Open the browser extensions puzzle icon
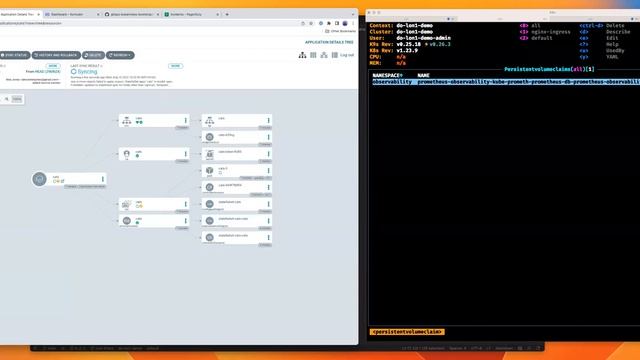The width and height of the screenshot is (640, 360). 329,23
